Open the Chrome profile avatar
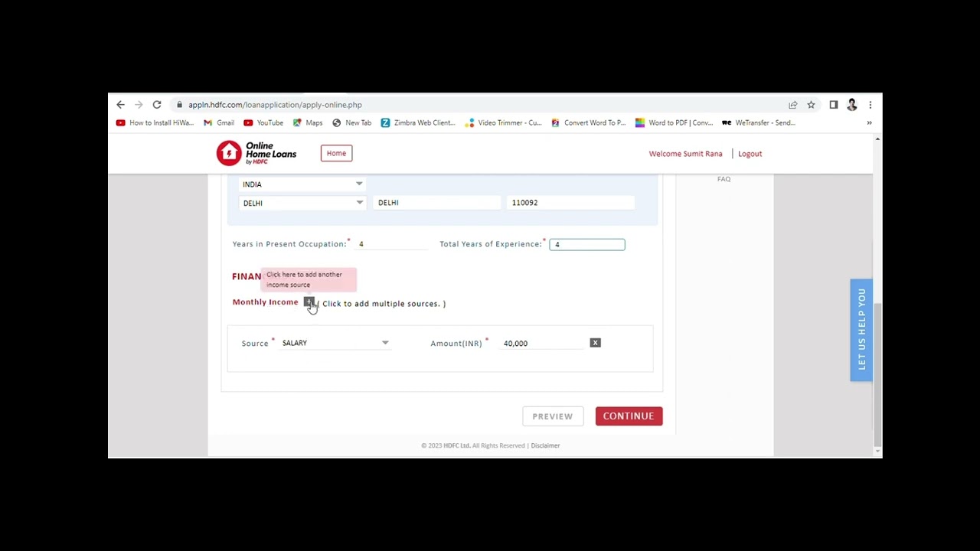Screen dimensions: 980x551 (x=852, y=105)
